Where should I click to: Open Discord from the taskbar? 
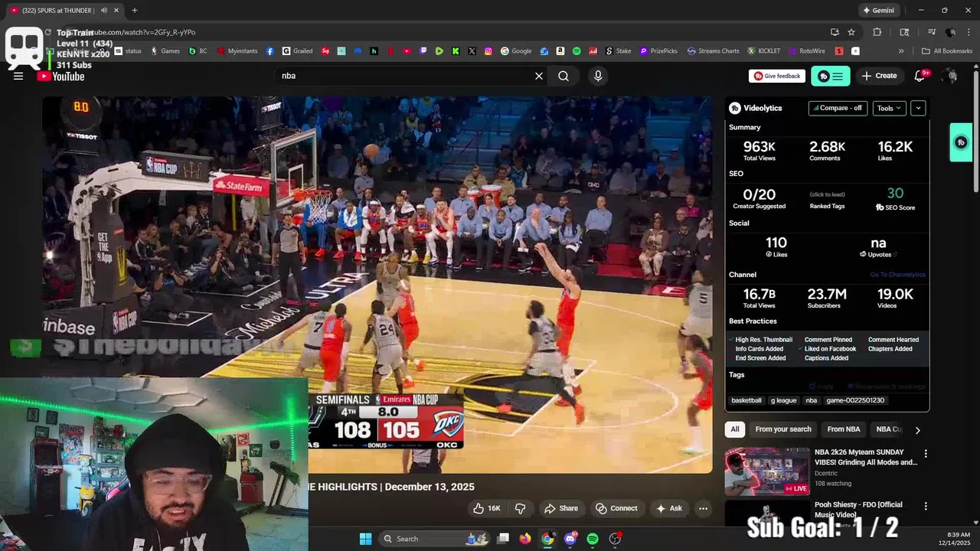[570, 539]
